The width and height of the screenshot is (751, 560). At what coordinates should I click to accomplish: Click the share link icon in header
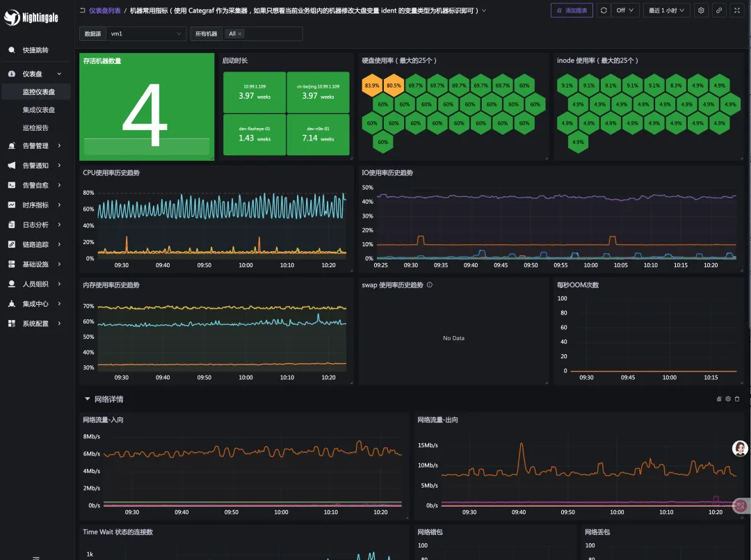(x=719, y=10)
